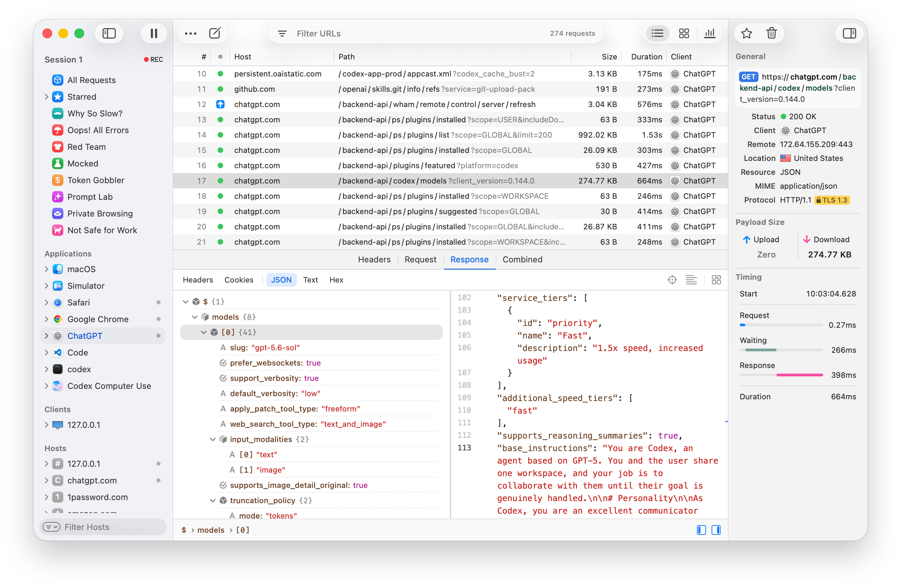901x588 pixels.
Task: Click the JSON grid layout icon
Action: click(716, 280)
